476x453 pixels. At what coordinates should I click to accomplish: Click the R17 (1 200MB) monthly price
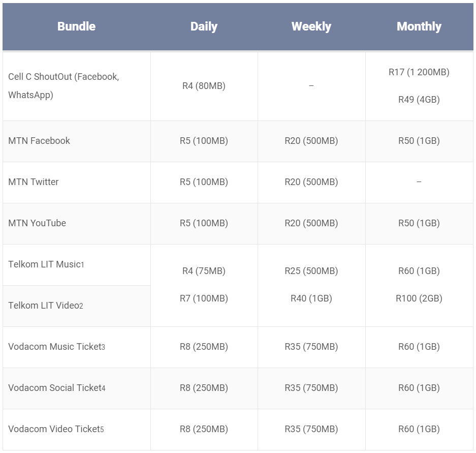click(x=419, y=72)
